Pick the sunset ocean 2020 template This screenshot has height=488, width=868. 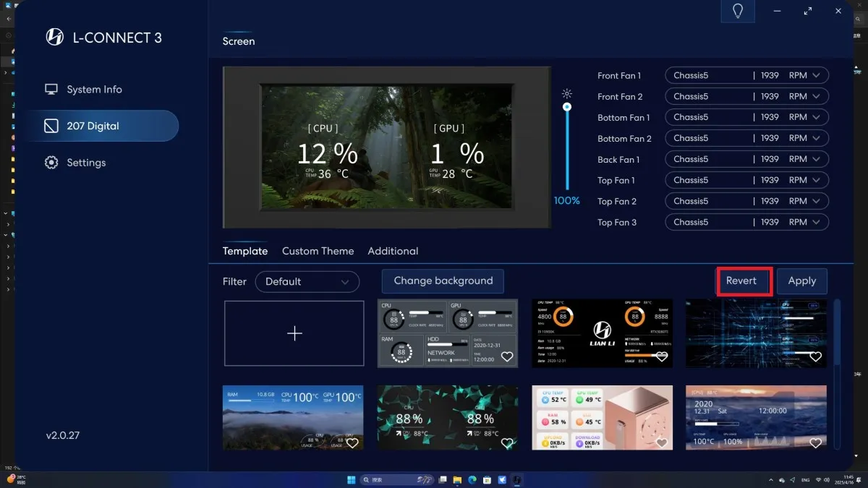click(756, 417)
